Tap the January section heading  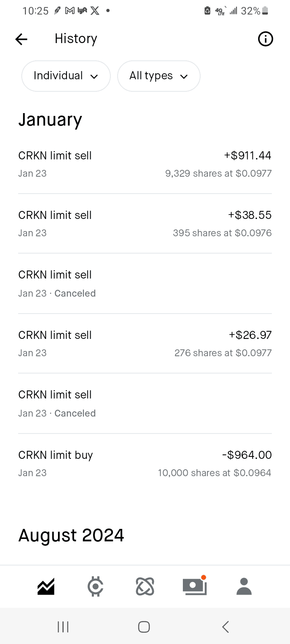click(x=50, y=120)
